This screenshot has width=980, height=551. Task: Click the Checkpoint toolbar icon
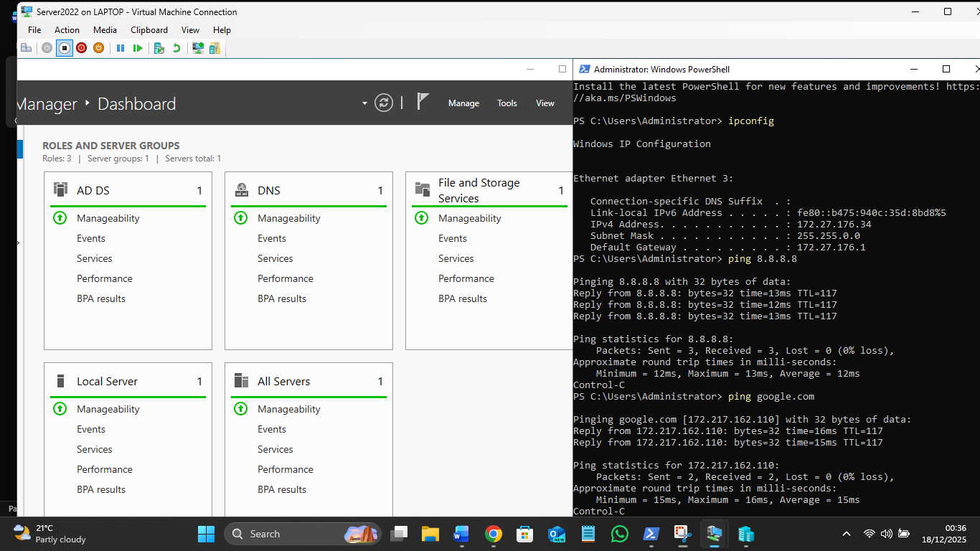pyautogui.click(x=159, y=48)
